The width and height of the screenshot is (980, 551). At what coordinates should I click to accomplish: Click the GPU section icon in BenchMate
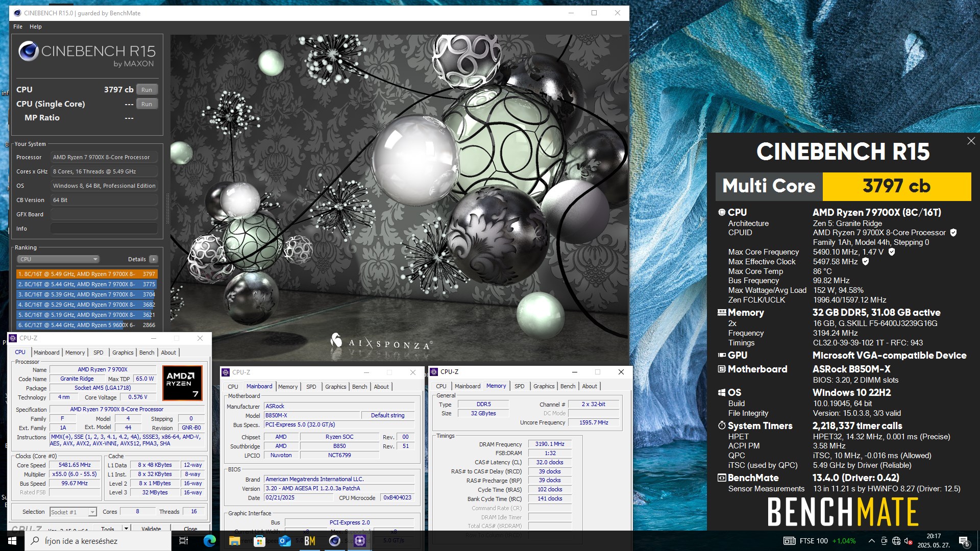click(x=722, y=355)
